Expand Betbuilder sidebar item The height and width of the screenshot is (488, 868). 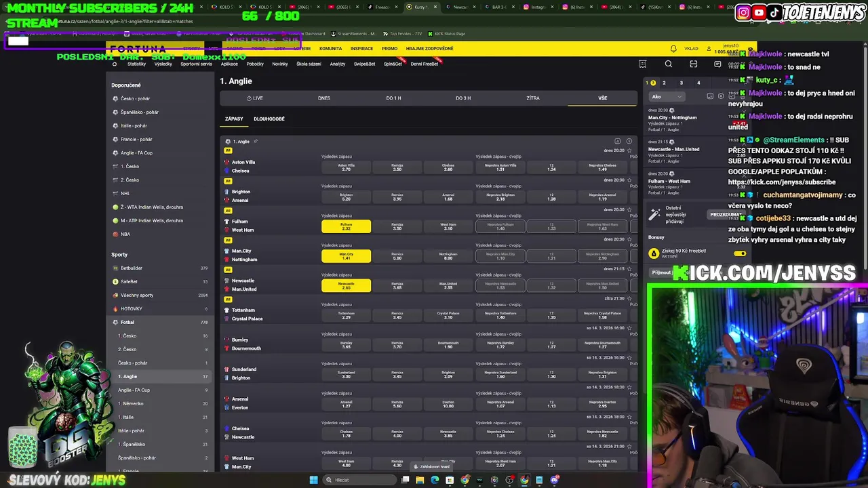(161, 268)
